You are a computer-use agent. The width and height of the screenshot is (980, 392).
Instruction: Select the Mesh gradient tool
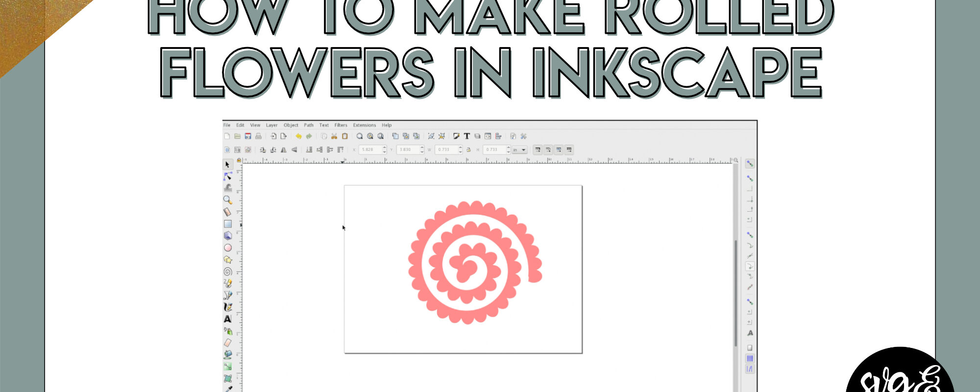pyautogui.click(x=227, y=378)
